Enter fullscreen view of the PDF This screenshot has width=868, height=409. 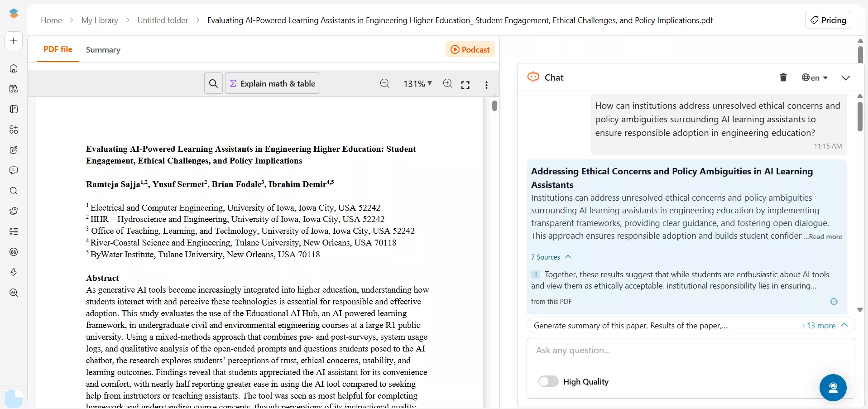point(465,84)
